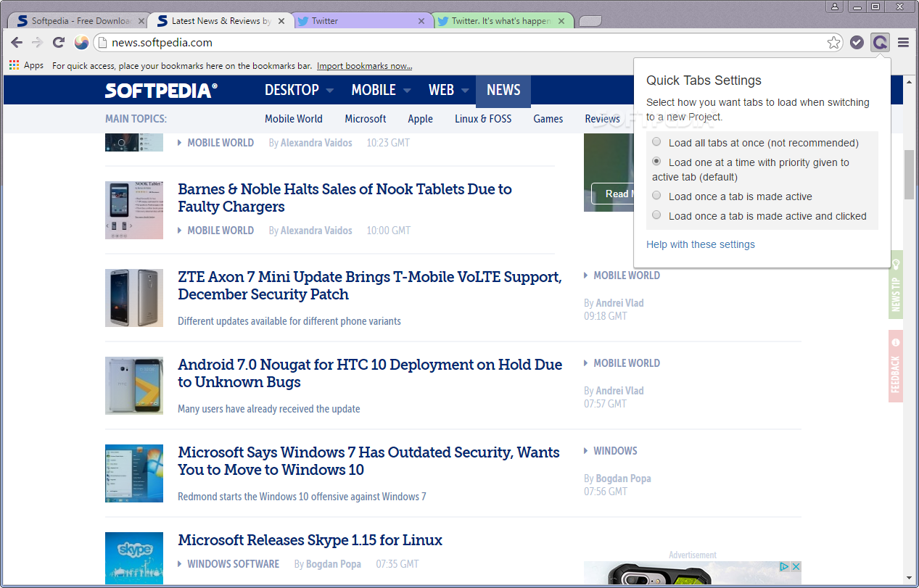The height and width of the screenshot is (588, 919).
Task: Open Mobile World category of Nook article
Action: click(x=221, y=231)
